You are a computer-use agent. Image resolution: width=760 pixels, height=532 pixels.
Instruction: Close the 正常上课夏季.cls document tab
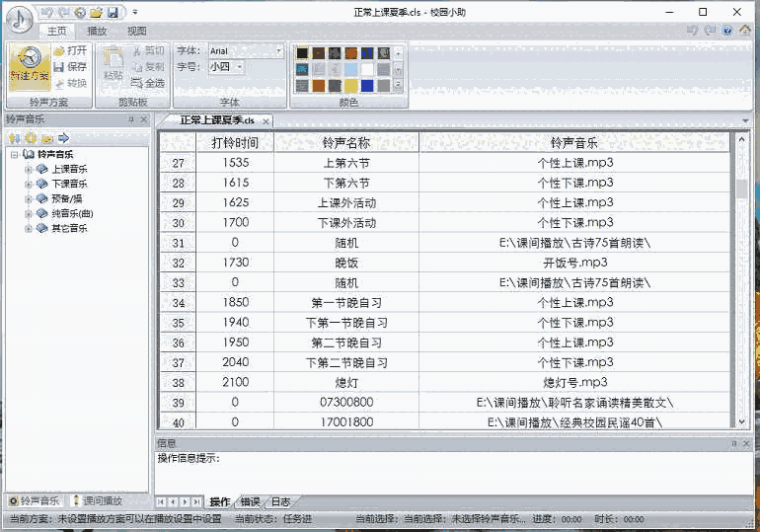(266, 121)
